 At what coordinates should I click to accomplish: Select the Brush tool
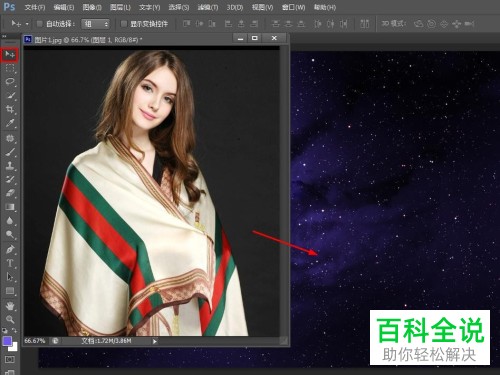point(10,152)
